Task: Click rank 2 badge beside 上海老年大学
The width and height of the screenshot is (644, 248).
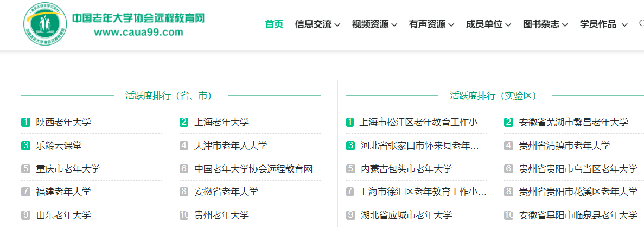Action: (184, 122)
